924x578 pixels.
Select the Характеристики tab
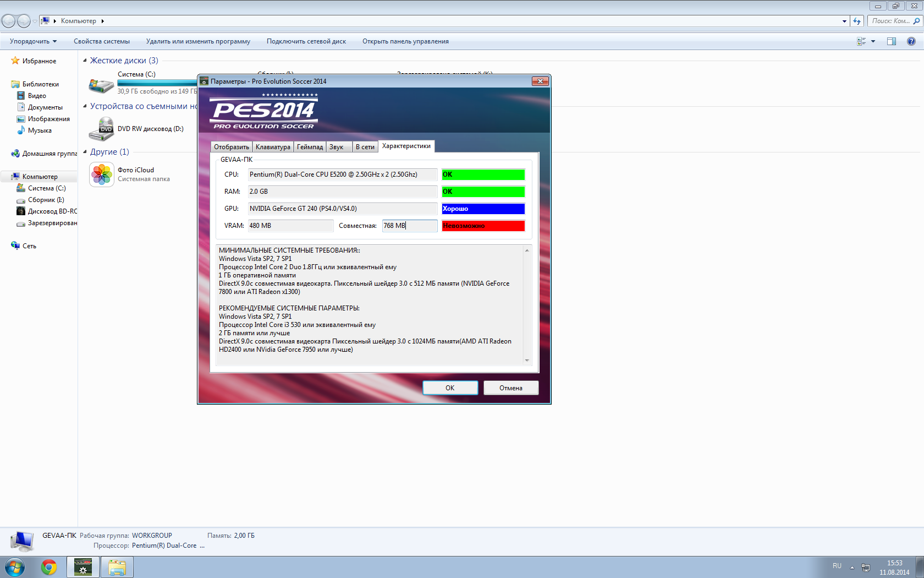click(x=406, y=146)
